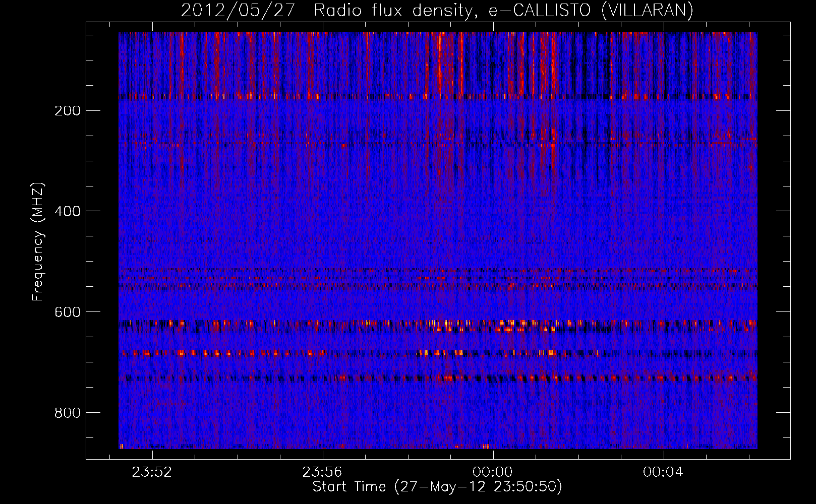816x504 pixels.
Task: Click the 400 frequency tick label
Action: (68, 211)
